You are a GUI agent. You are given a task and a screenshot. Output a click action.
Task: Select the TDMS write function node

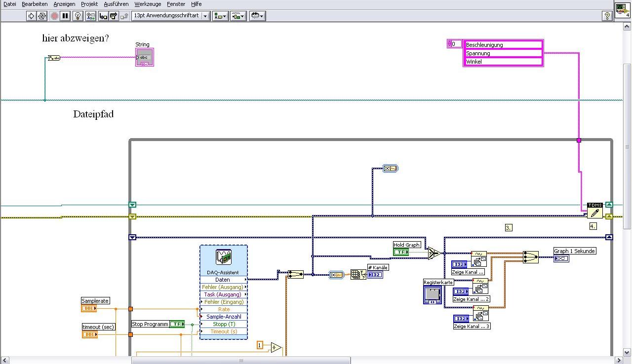click(594, 211)
